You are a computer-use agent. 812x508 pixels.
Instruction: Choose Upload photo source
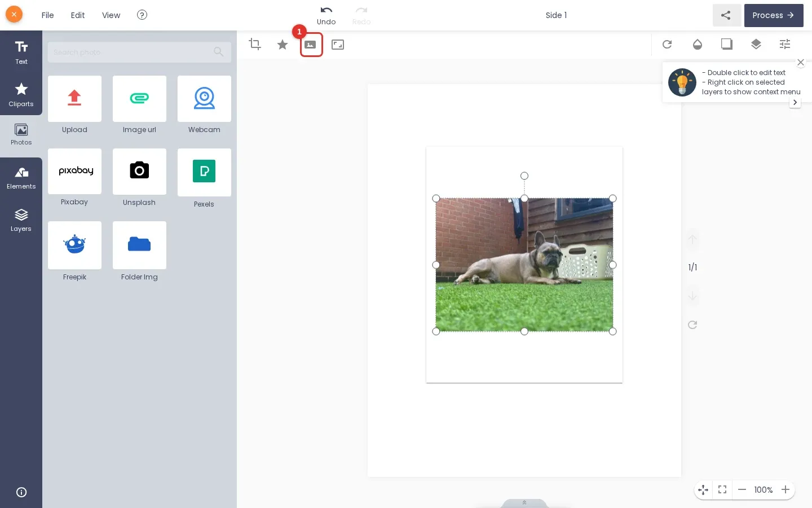point(74,99)
